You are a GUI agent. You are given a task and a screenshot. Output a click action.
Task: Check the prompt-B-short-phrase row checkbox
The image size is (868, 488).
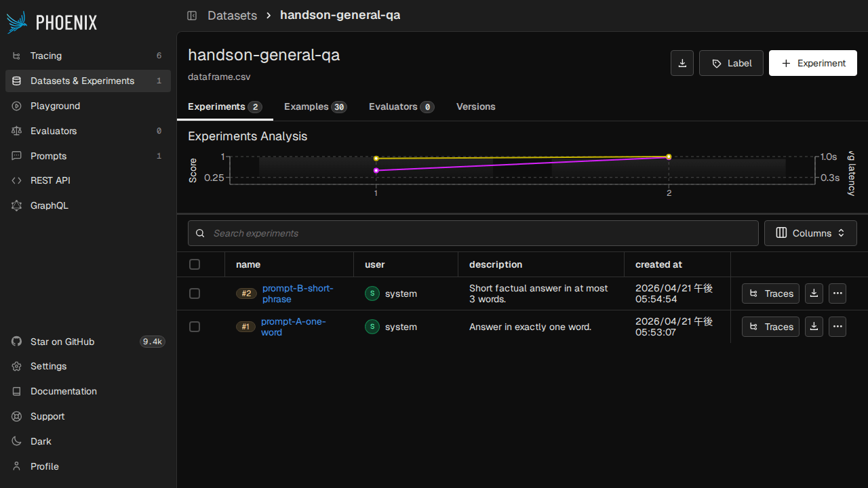pyautogui.click(x=195, y=293)
